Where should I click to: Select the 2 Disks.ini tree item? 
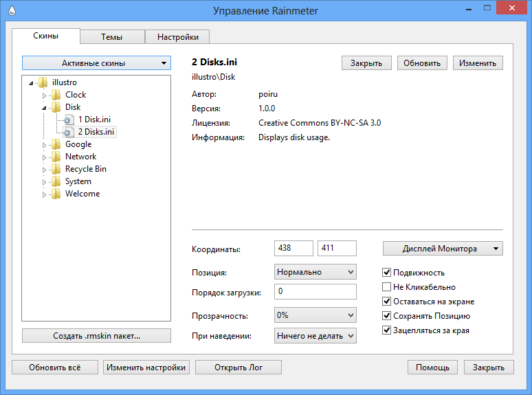click(96, 132)
